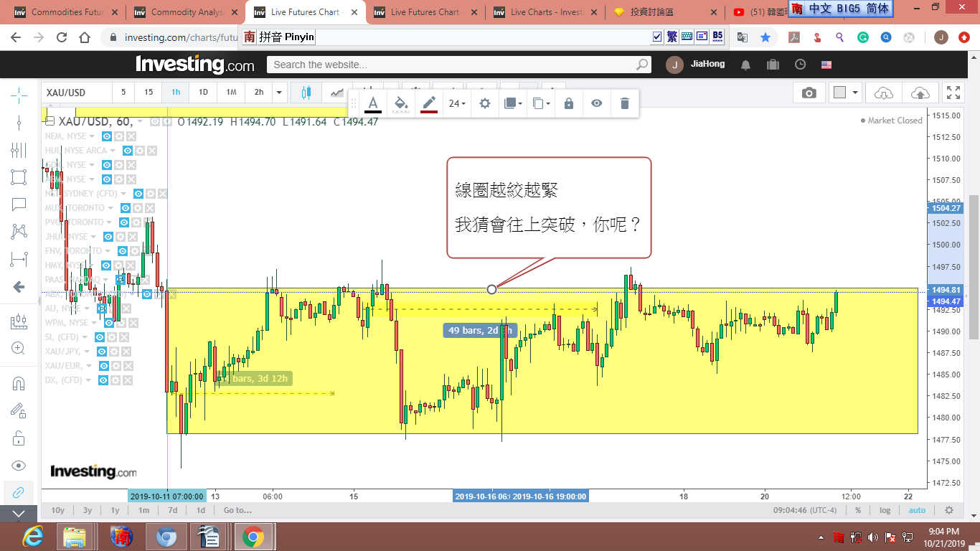
Task: Load chart layout from cloud
Action: [x=885, y=93]
